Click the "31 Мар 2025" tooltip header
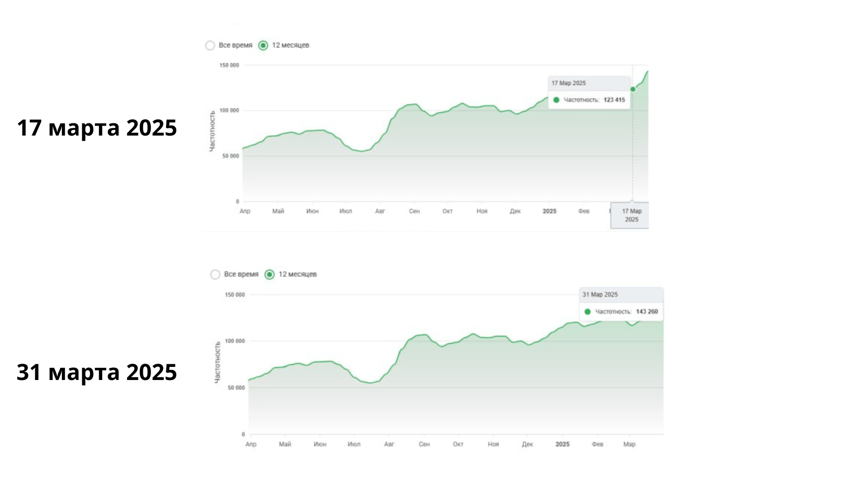This screenshot has height=488, width=868. tap(600, 295)
